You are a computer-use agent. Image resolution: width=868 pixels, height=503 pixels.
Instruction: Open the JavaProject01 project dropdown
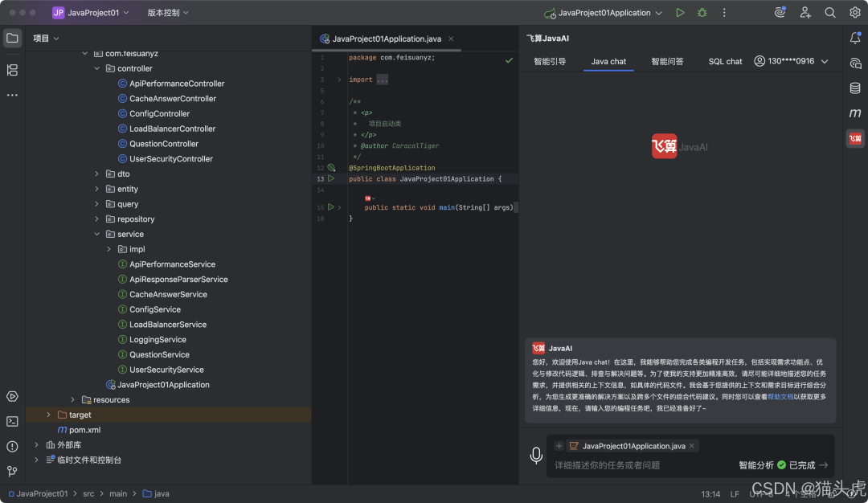(91, 12)
